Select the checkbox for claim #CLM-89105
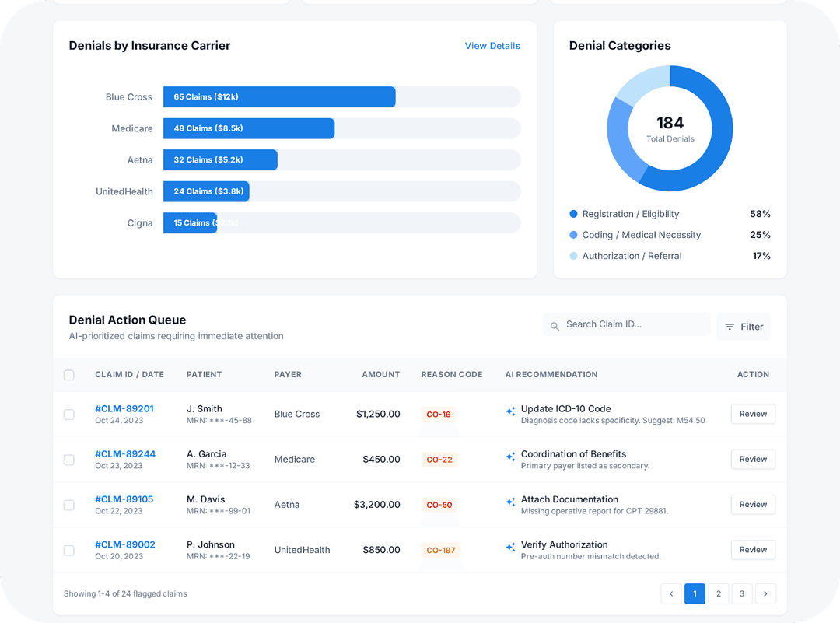This screenshot has width=840, height=623. click(x=69, y=505)
